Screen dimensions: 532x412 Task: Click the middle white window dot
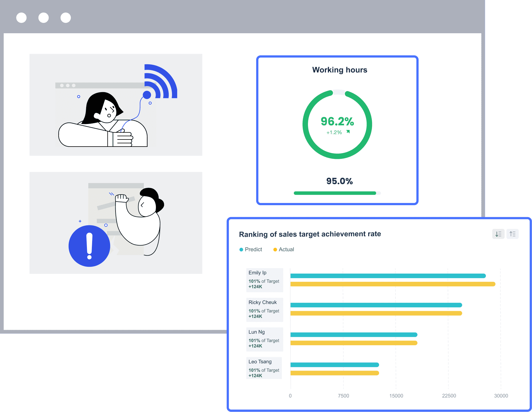44,18
